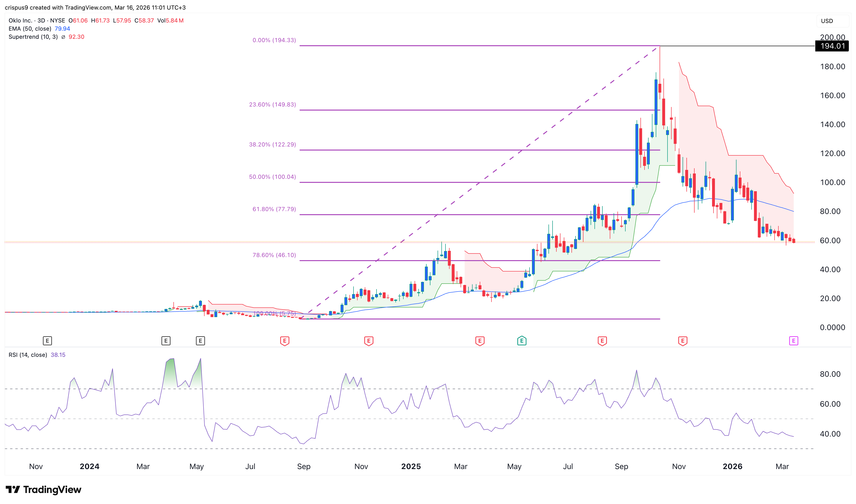The width and height of the screenshot is (856, 504).
Task: Click the leftmost gray earnings E marker
Action: tap(47, 341)
